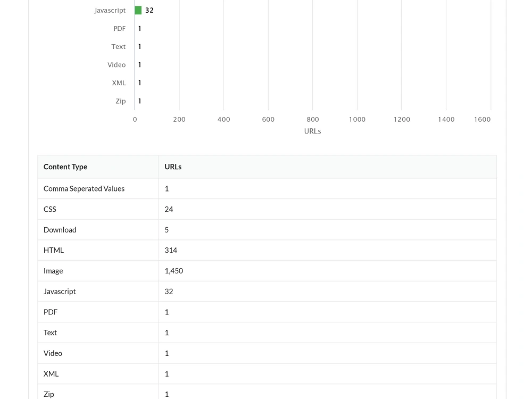Click the Image count value 1,450
The image size is (532, 399).
174,271
